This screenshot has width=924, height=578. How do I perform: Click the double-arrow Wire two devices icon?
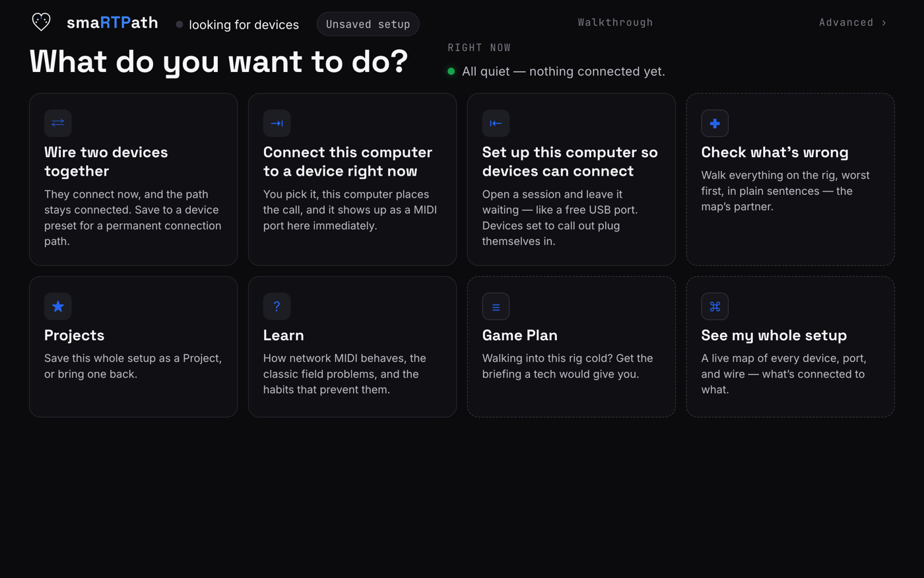click(x=58, y=123)
